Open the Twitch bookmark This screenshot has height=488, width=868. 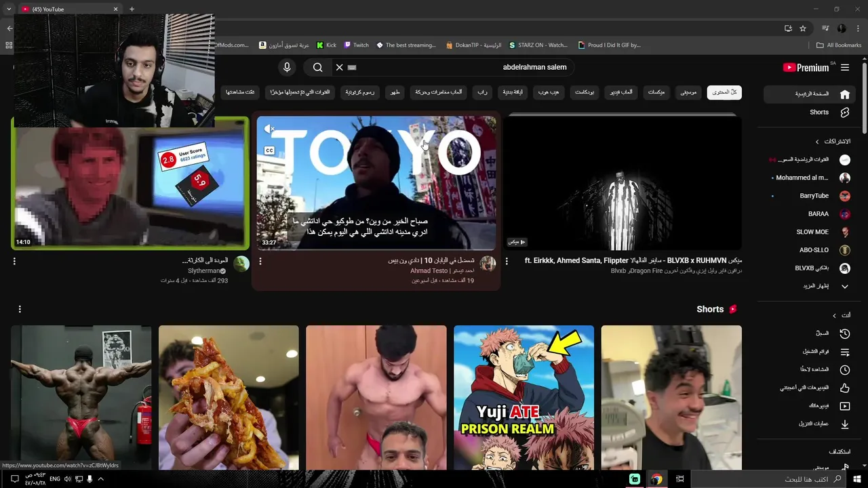click(x=357, y=45)
